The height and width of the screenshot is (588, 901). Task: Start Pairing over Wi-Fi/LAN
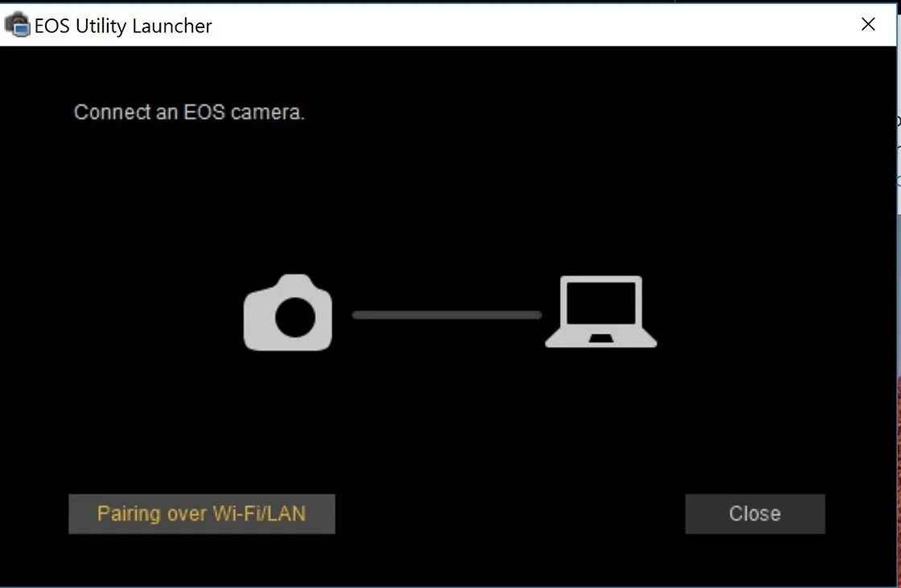click(x=202, y=514)
